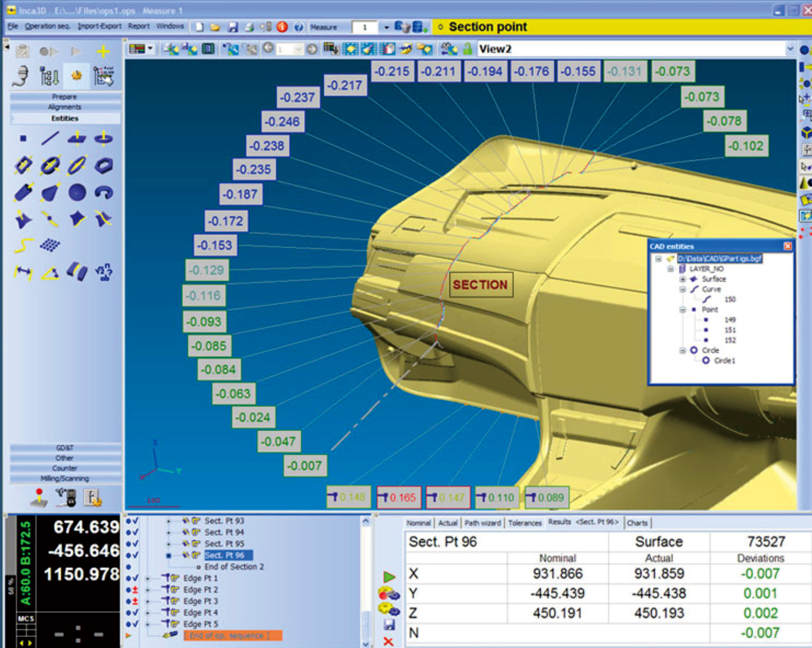
Task: Click the Measure number input field
Action: click(365, 27)
